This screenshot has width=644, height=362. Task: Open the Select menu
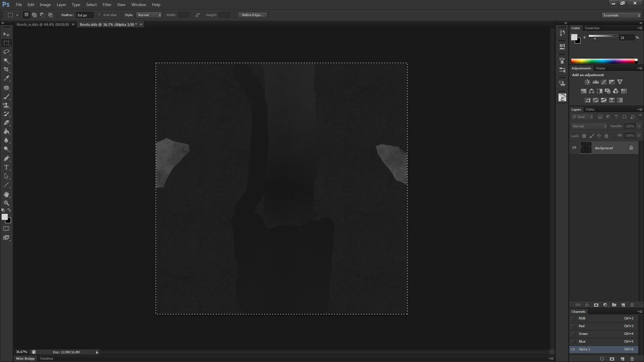pos(91,5)
